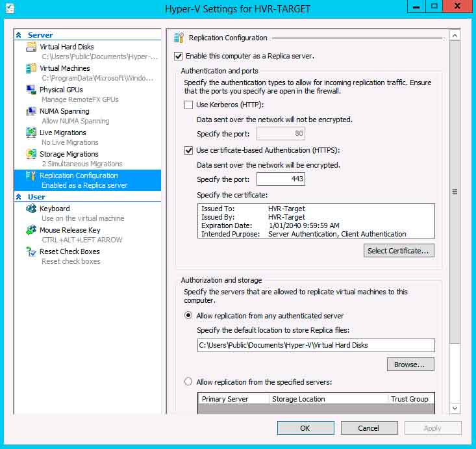Disable Enable this computer as Replica server
The height and width of the screenshot is (449, 476).
(x=178, y=56)
